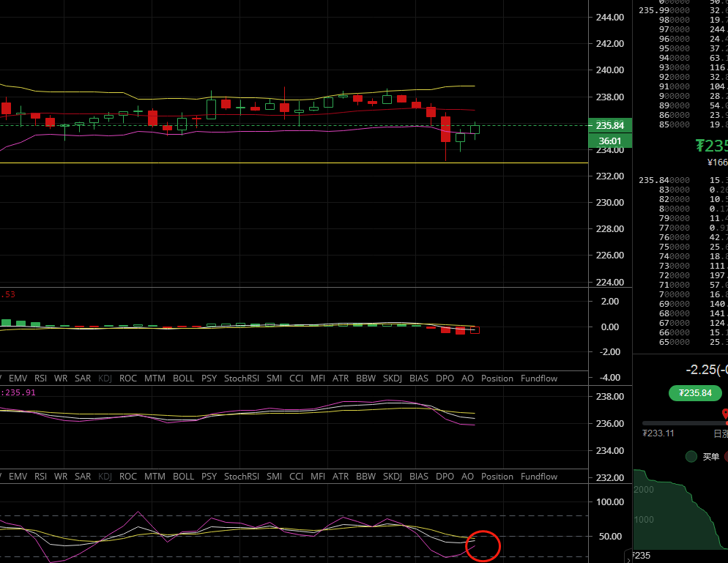Select BOLL in the lower indicator row

(x=183, y=477)
